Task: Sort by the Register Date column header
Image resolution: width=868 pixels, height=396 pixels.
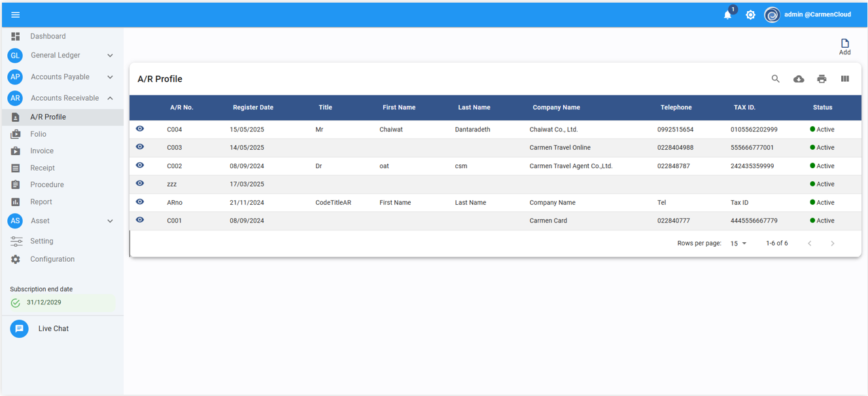Action: (x=252, y=107)
